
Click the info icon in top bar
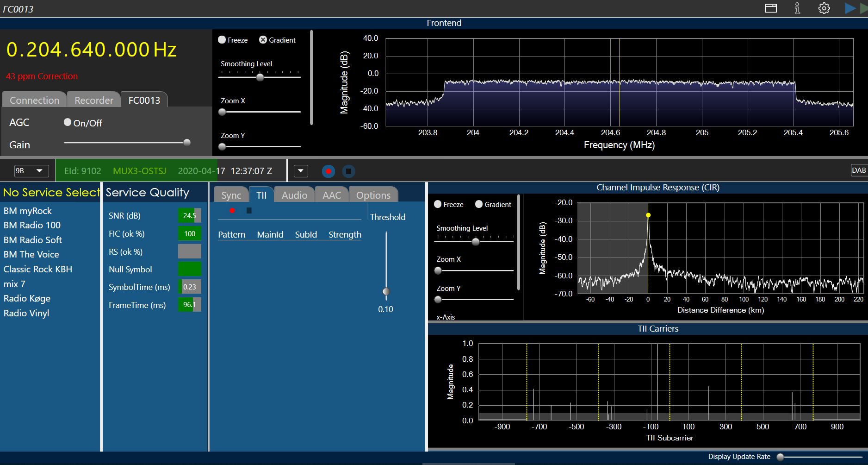(x=797, y=8)
